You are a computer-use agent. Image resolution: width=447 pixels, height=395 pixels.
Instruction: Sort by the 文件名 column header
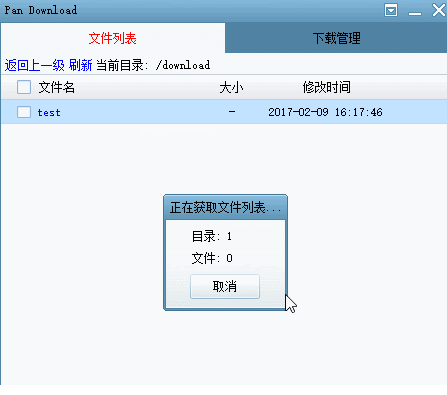click(56, 87)
